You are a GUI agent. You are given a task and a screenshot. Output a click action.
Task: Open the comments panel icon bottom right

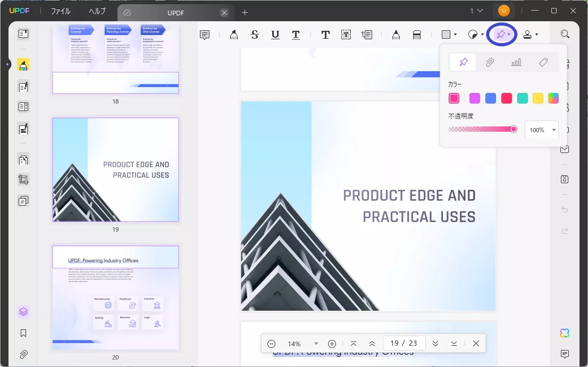click(565, 354)
